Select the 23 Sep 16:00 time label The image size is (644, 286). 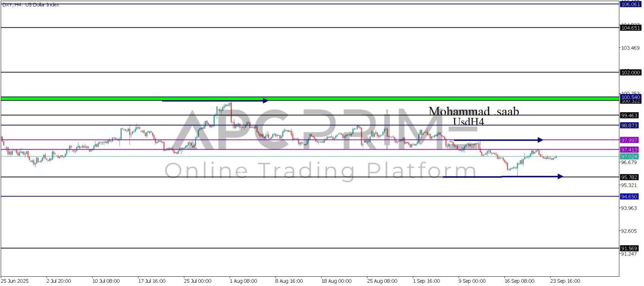point(565,281)
